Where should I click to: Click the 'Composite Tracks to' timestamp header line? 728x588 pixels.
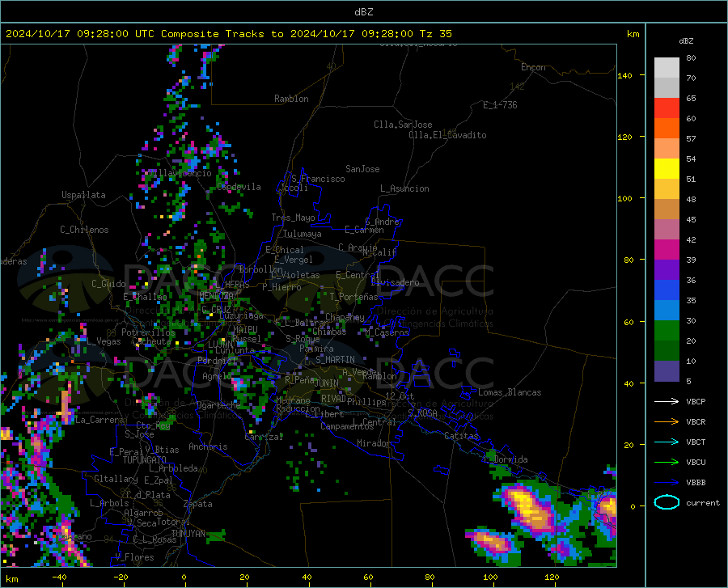pos(228,34)
